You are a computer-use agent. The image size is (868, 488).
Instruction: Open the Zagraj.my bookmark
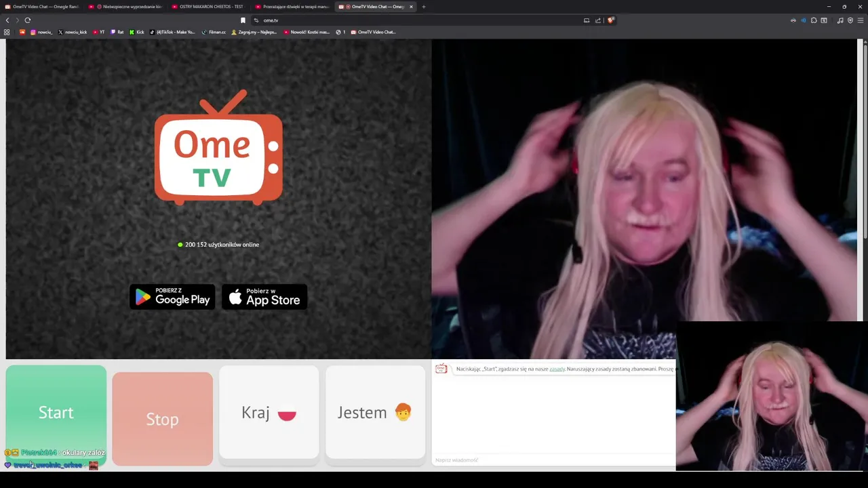[x=254, y=32]
